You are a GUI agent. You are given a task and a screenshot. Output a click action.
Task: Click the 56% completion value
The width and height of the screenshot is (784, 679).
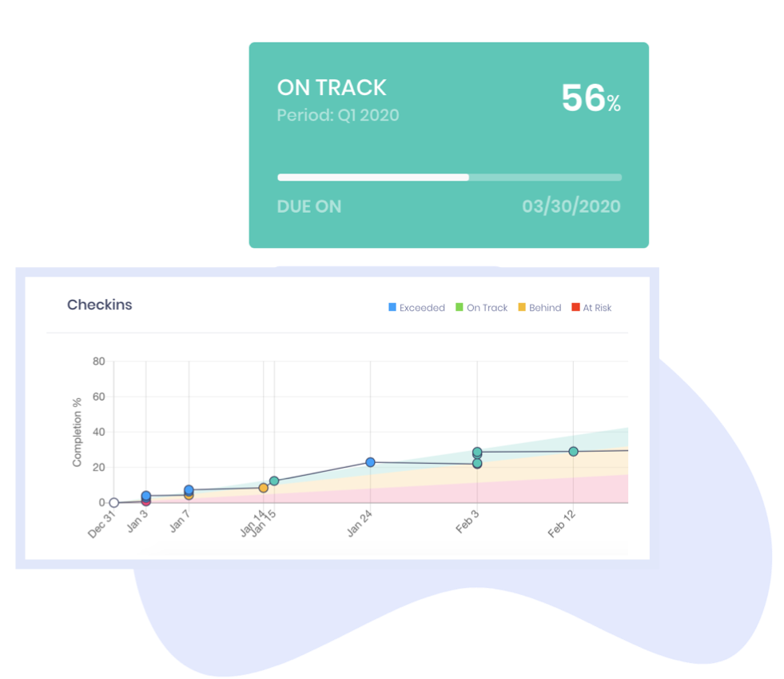[590, 98]
